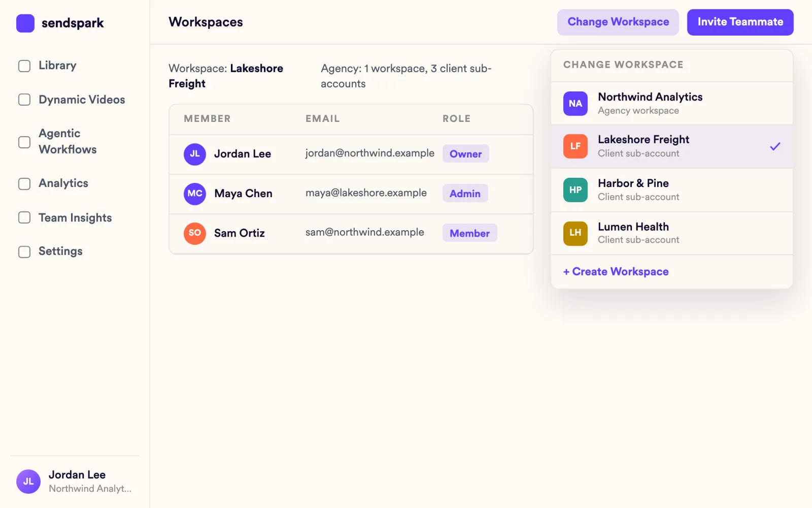Open Team Insights in the sidebar
This screenshot has width=812, height=508.
[75, 218]
